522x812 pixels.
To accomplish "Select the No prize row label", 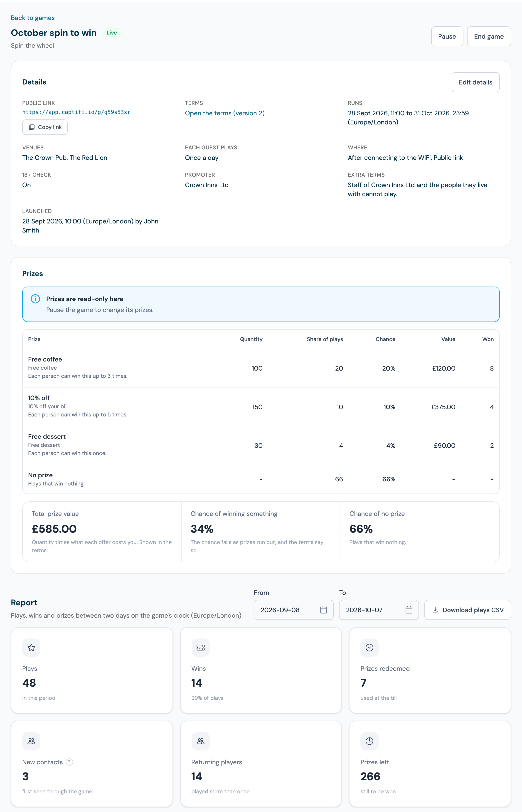I will click(40, 475).
